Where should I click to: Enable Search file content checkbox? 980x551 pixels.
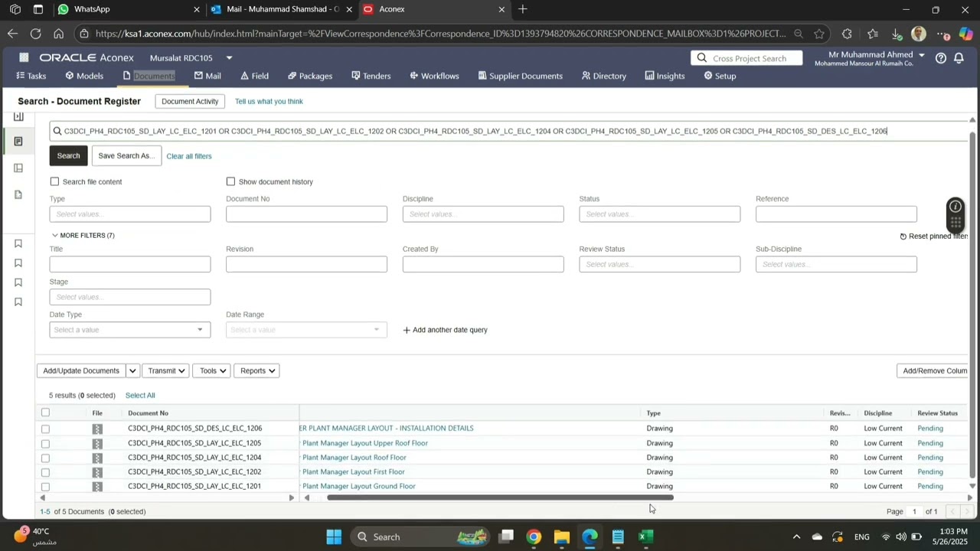tap(54, 181)
